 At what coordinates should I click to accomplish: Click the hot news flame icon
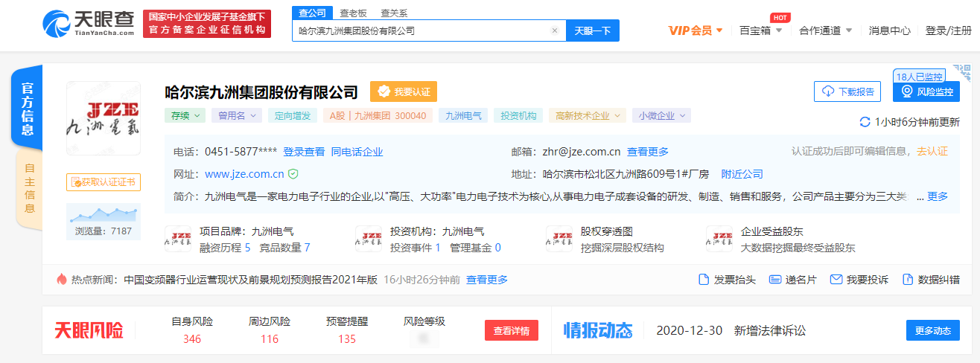point(62,280)
